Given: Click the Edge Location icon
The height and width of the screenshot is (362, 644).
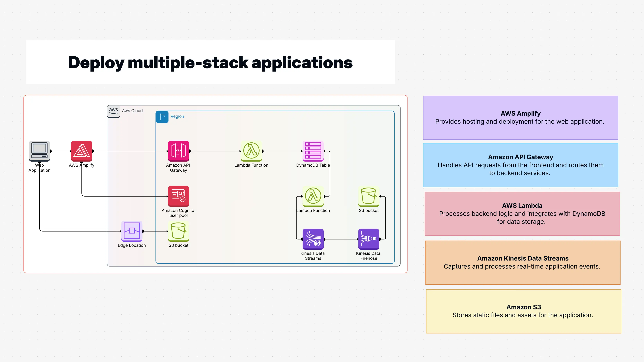Looking at the screenshot, I should pos(132,231).
